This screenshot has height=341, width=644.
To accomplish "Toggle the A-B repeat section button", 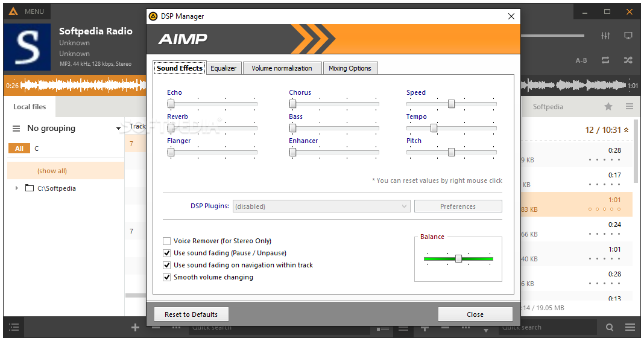I will tap(581, 60).
